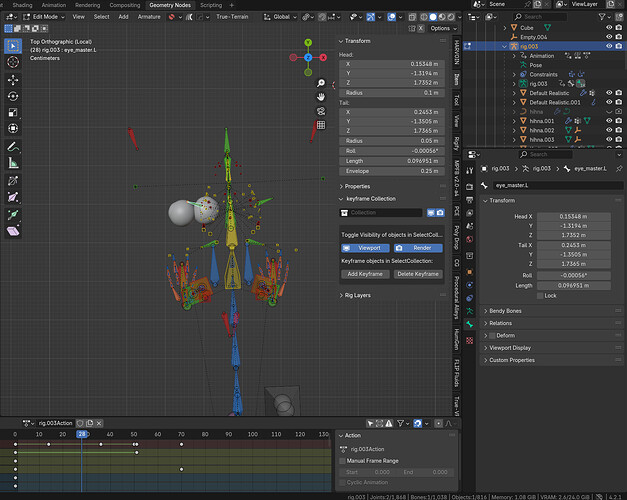Viewport: 627px width, 500px height.
Task: Switch to the Animation workspace tab
Action: pos(54,5)
